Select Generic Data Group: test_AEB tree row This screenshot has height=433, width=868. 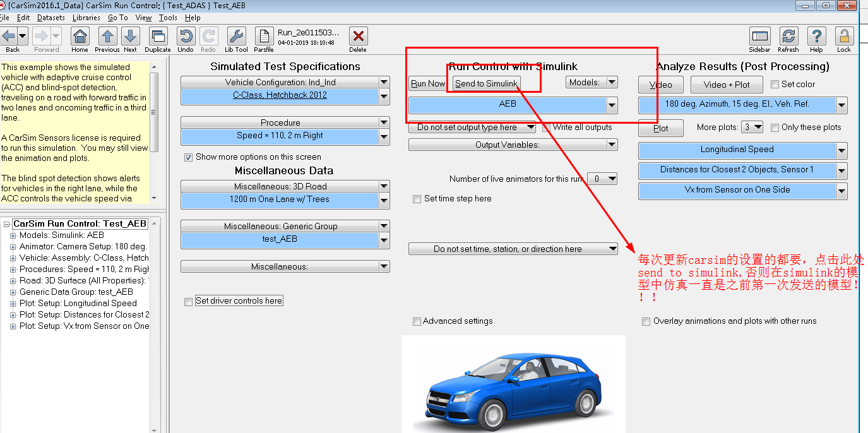[76, 292]
